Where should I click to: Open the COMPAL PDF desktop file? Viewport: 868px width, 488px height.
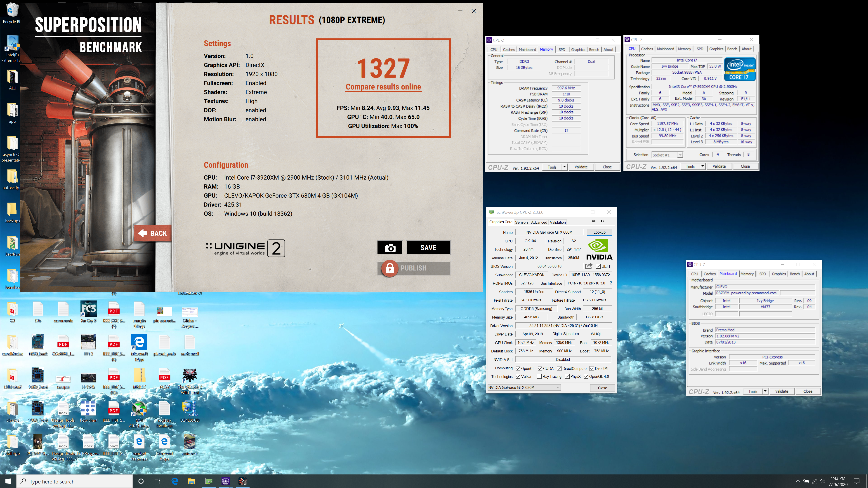[x=63, y=345]
